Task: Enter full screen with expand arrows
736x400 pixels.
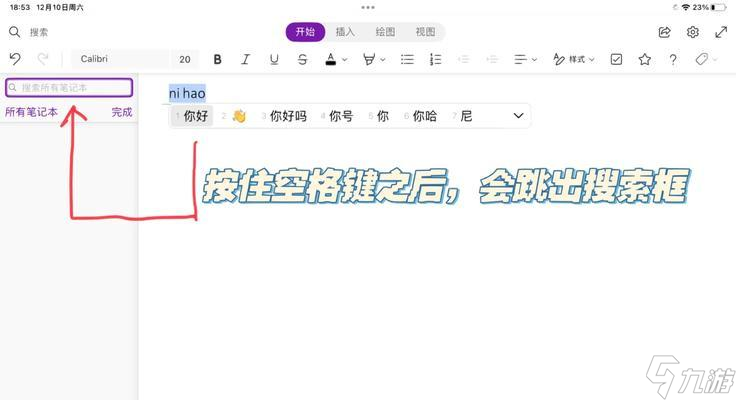Action: [x=721, y=32]
